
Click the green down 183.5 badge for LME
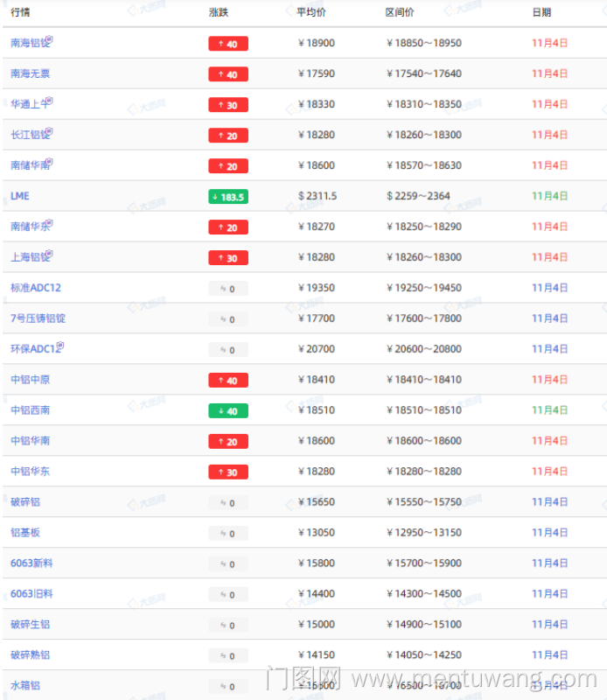227,197
